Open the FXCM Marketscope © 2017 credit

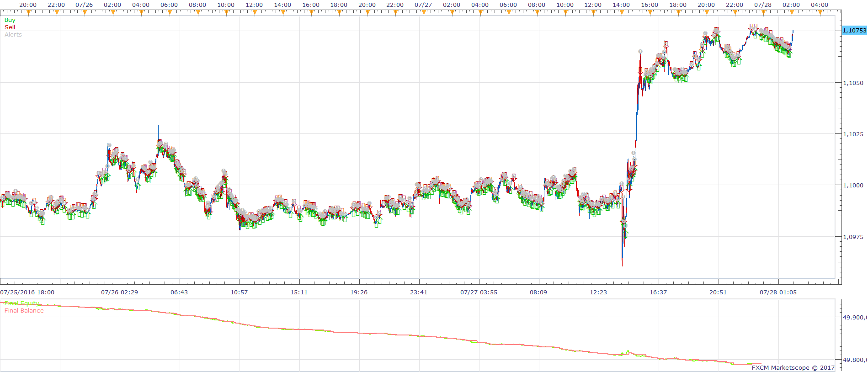(793, 367)
